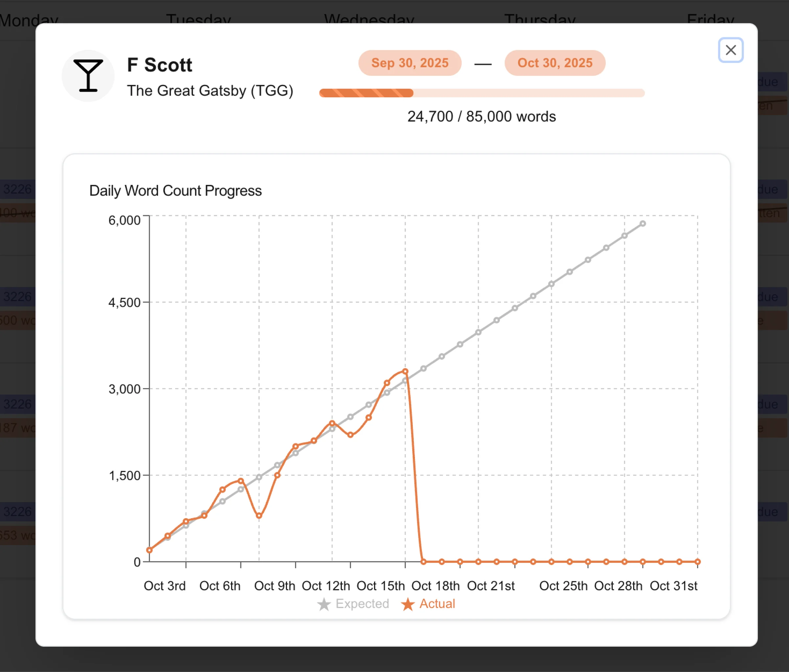Click the gray Expected legend star icon
The height and width of the screenshot is (672, 789).
[324, 604]
